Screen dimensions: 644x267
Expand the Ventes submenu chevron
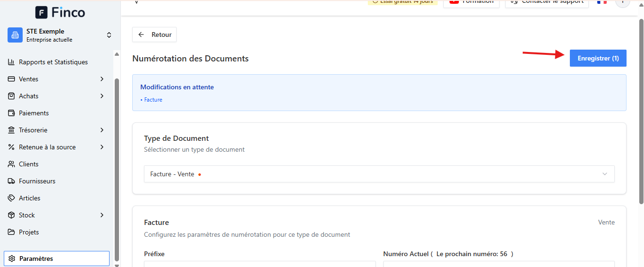[102, 79]
